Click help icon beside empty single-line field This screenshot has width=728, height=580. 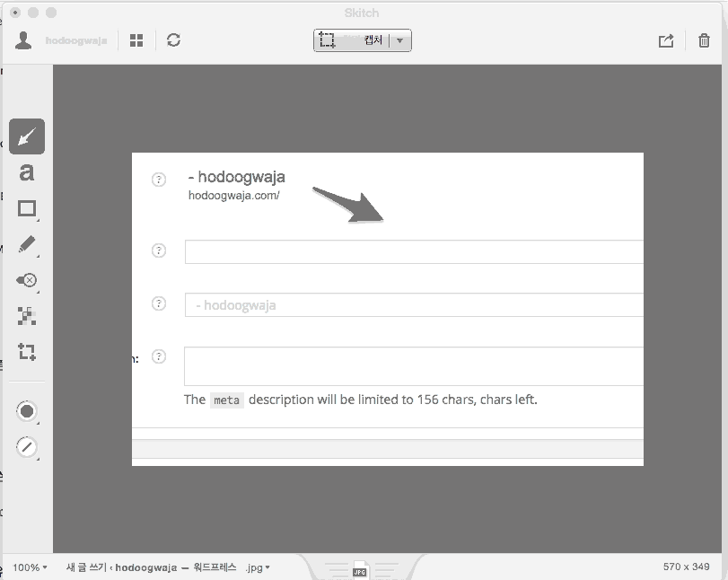click(x=159, y=250)
